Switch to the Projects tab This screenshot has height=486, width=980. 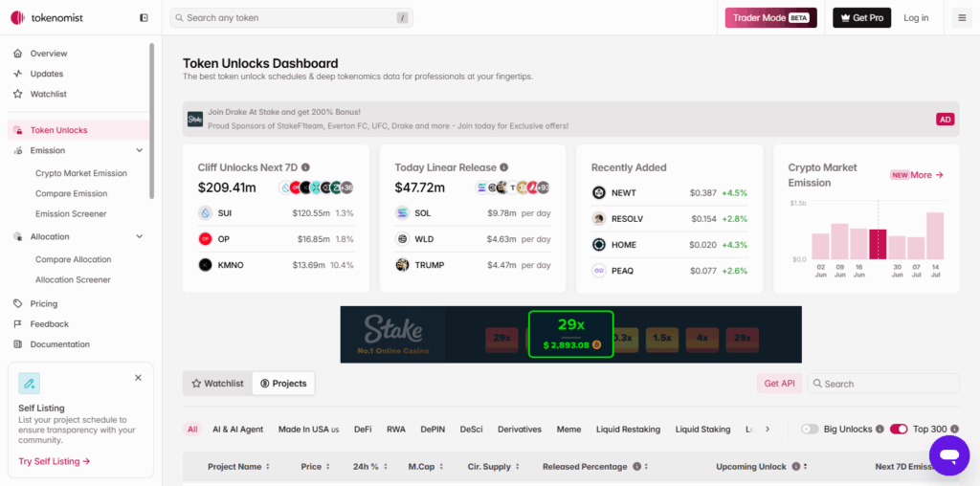pos(283,384)
